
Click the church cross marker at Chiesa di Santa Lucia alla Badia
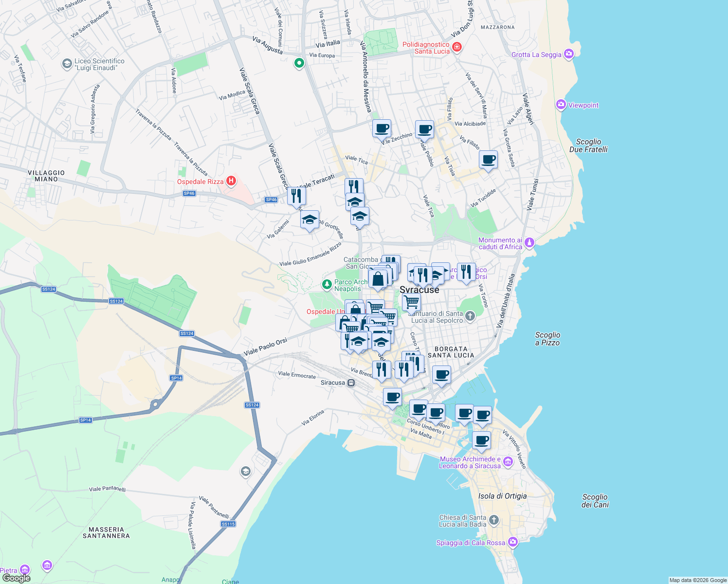pyautogui.click(x=493, y=519)
